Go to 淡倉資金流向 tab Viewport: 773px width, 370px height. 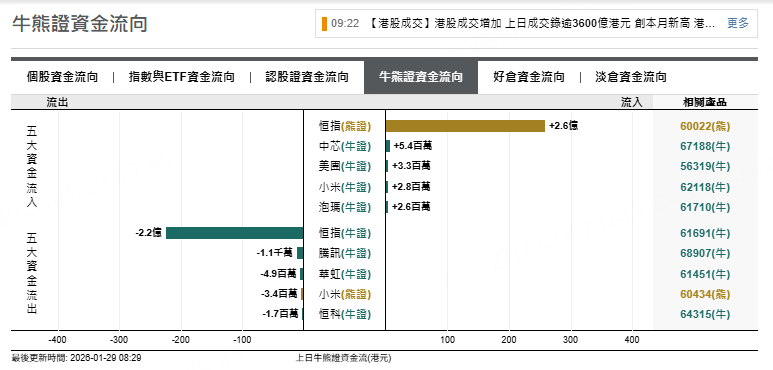(631, 77)
